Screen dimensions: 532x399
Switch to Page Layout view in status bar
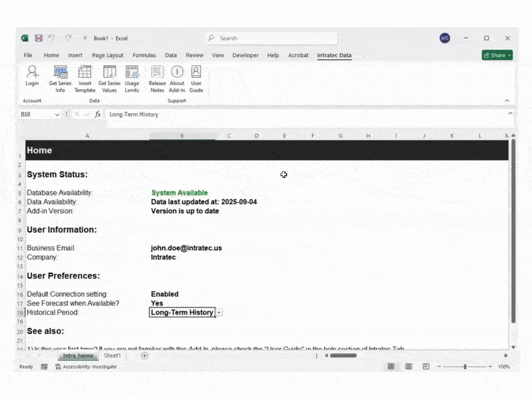pyautogui.click(x=409, y=366)
